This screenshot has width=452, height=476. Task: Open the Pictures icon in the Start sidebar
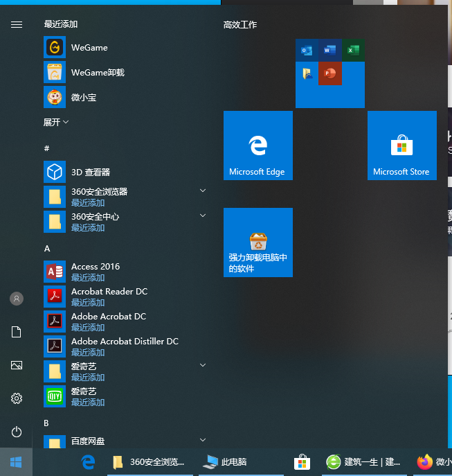point(17,365)
